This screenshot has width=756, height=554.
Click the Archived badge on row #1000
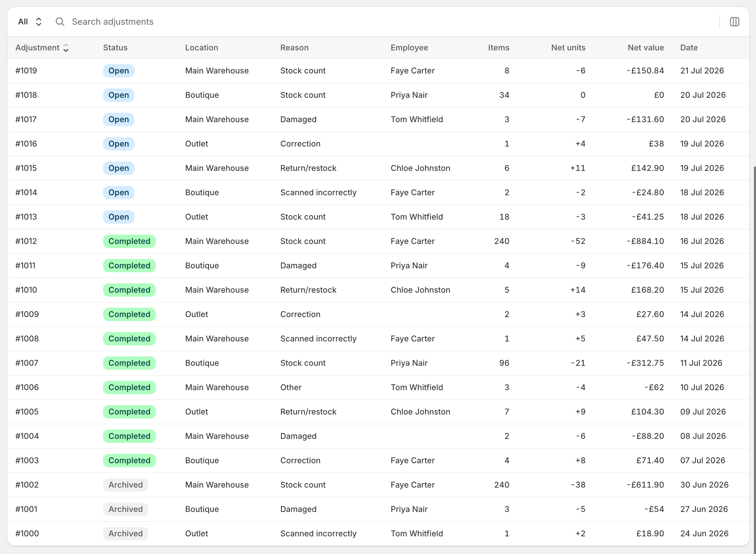point(125,534)
